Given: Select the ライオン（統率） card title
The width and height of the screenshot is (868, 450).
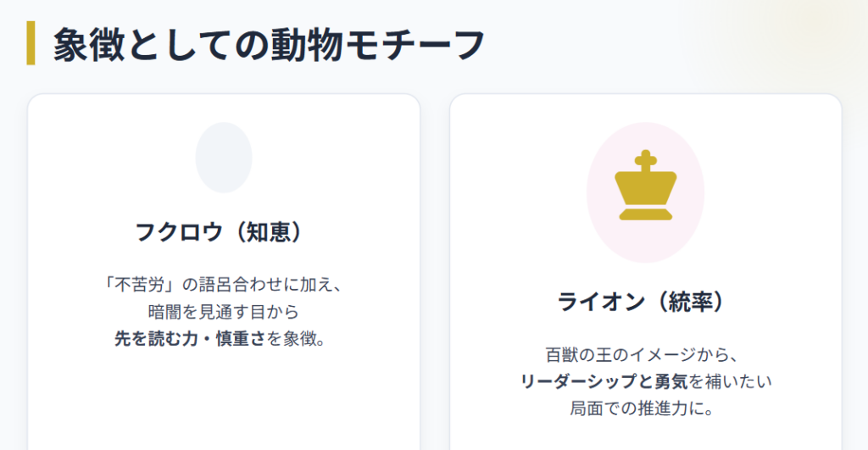Looking at the screenshot, I should click(643, 303).
